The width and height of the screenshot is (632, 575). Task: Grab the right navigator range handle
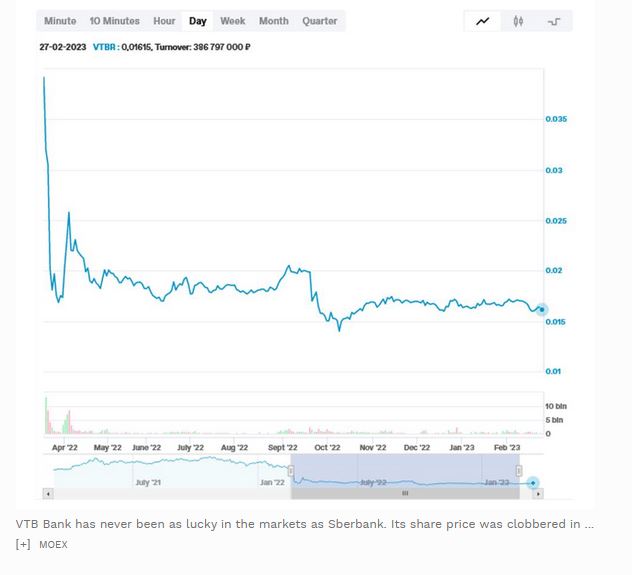pos(519,471)
